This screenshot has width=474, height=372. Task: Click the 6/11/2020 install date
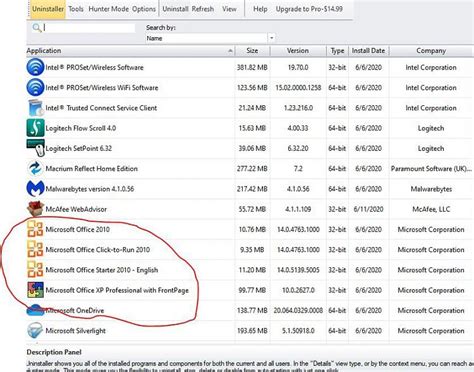(x=368, y=209)
